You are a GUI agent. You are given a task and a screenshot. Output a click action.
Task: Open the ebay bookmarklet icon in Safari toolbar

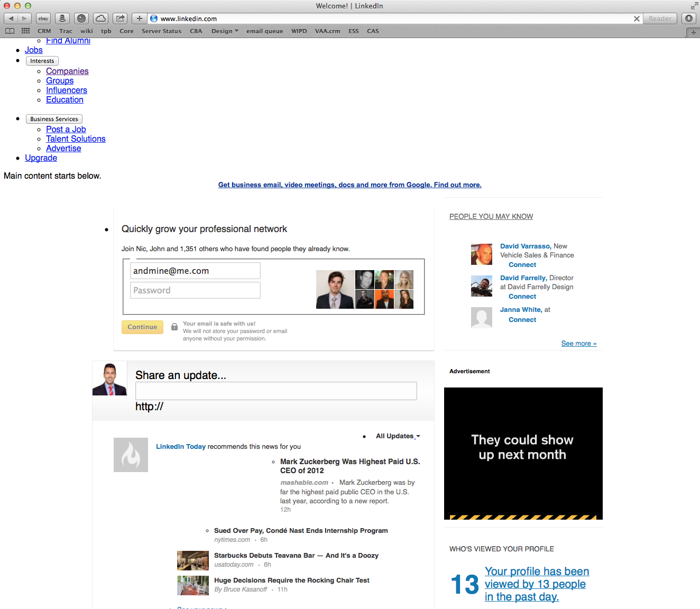point(43,18)
